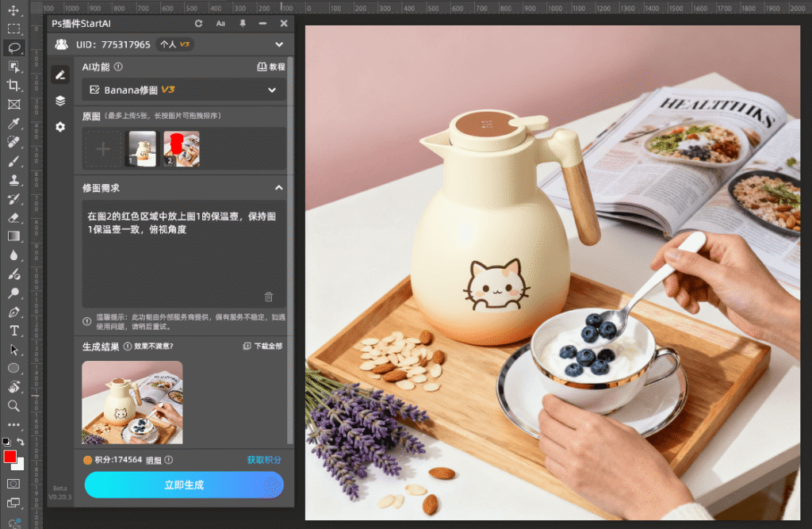The image size is (812, 529).
Task: Open the plugin settings gear
Action: (x=60, y=127)
